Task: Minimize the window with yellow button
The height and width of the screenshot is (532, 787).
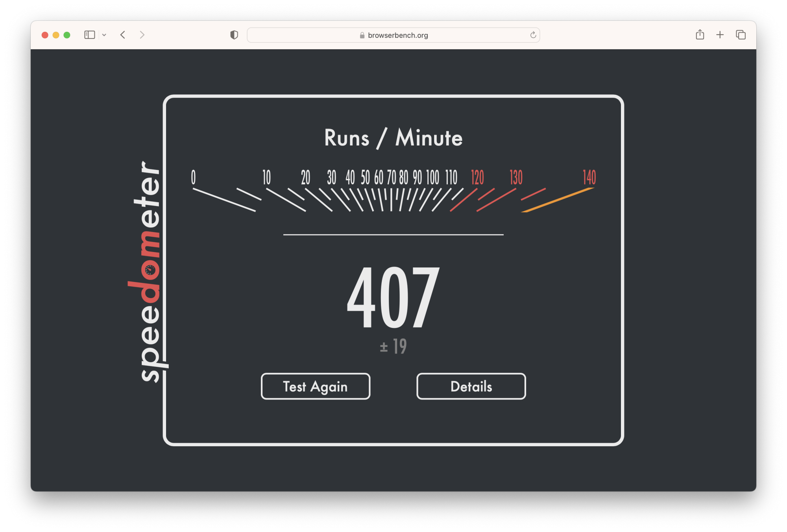Action: (x=56, y=35)
